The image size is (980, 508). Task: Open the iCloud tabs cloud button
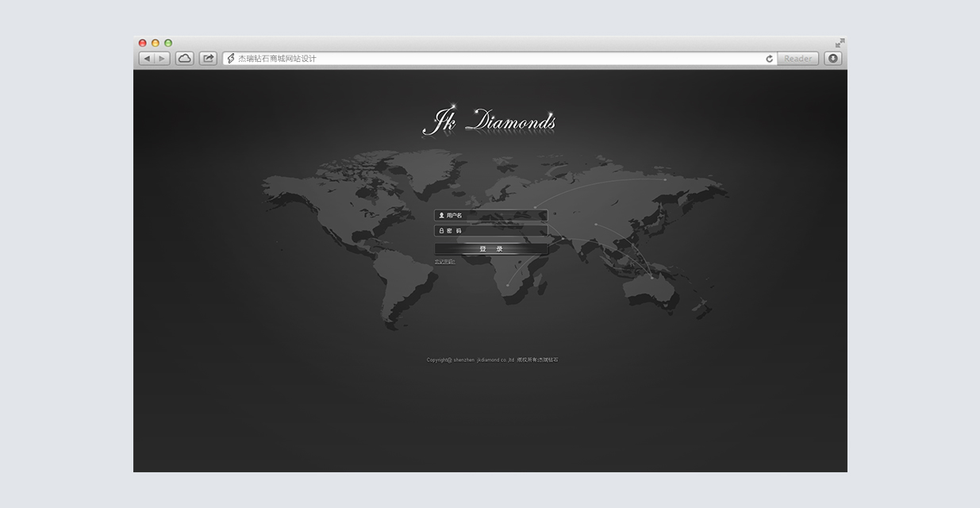[185, 59]
